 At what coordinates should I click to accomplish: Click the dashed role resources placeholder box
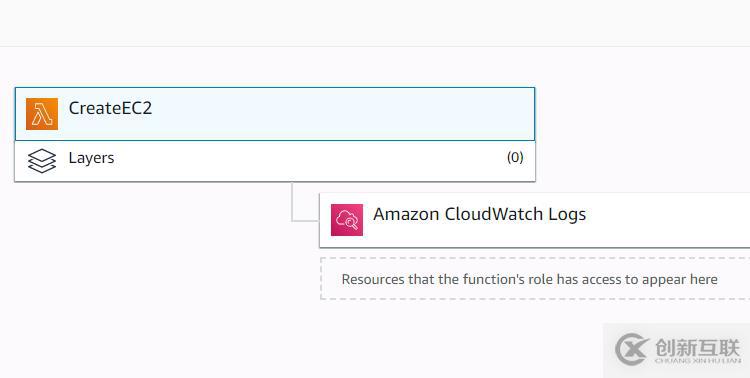(x=535, y=279)
